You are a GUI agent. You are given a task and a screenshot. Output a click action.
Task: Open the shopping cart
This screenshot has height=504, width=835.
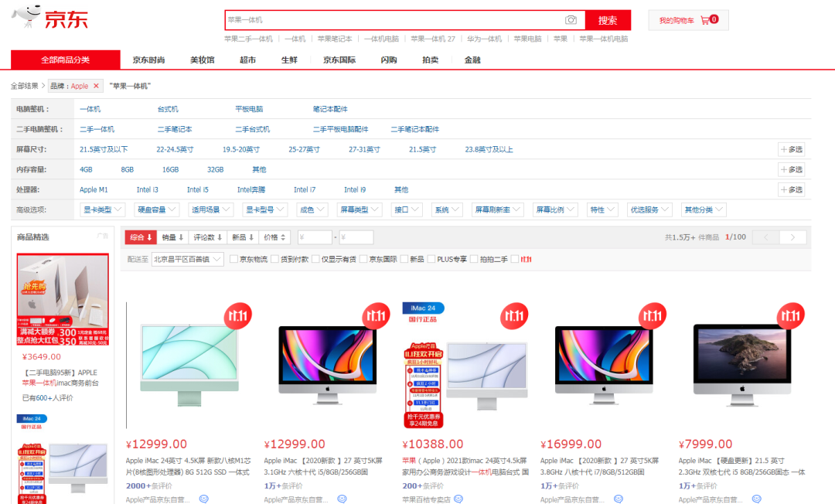click(x=687, y=20)
